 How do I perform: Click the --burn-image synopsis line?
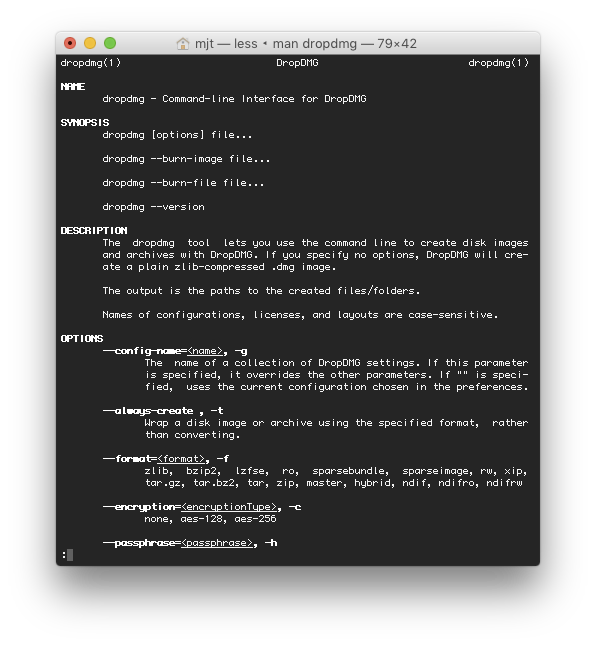186,159
